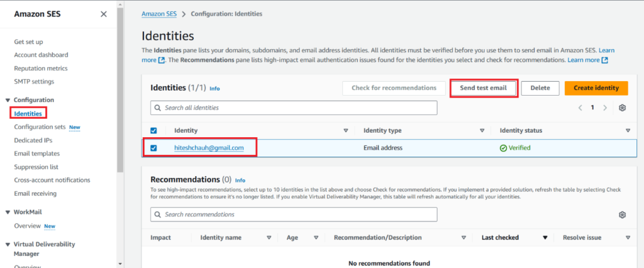Open the Recommendations table settings gear
Viewport: 644px width, 268px height.
622,215
